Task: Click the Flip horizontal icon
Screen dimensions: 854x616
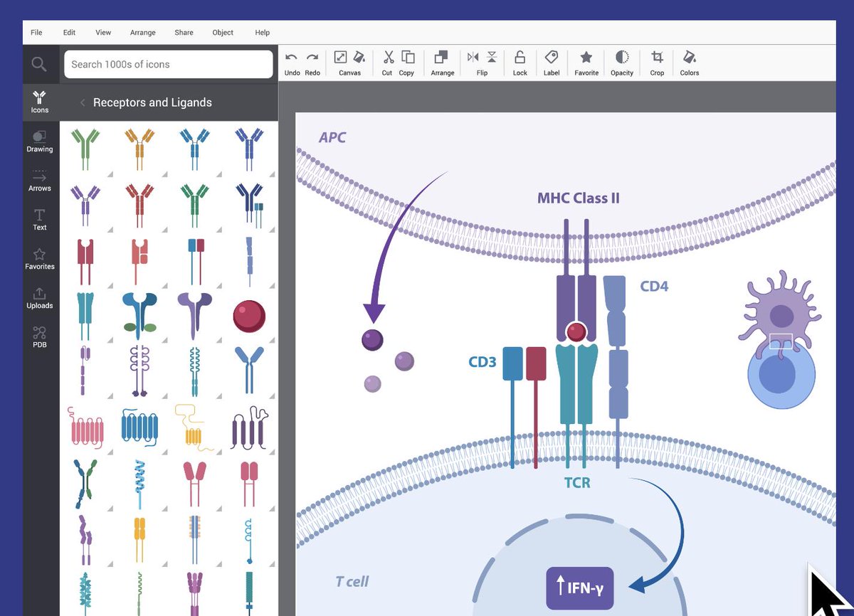Action: (473, 57)
